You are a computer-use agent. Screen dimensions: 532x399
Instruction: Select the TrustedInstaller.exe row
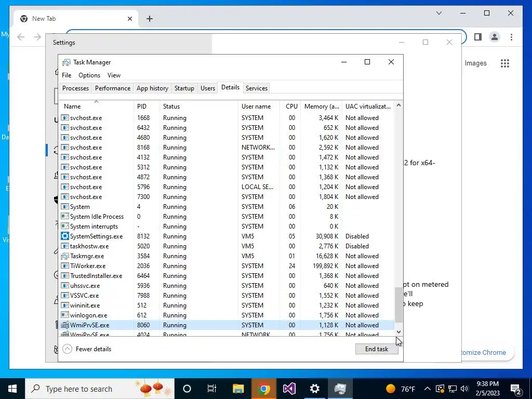[x=227, y=276]
